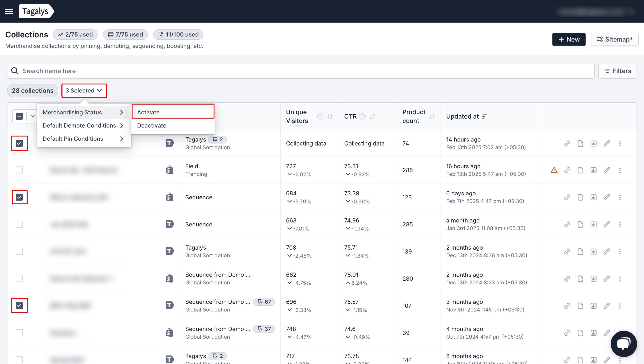Check the Dec 13th 8:36 am row checkbox

[x=19, y=251]
